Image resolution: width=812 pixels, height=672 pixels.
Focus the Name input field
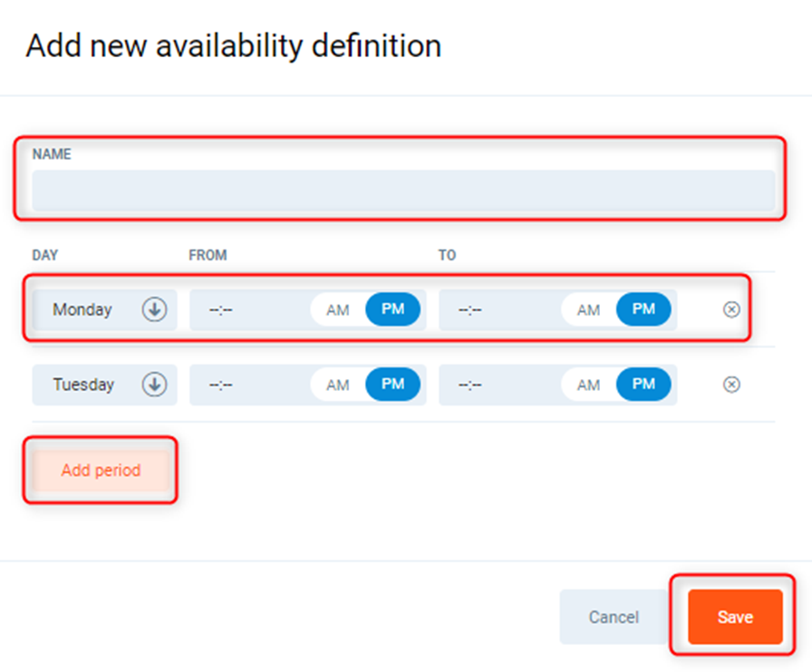pos(403,190)
